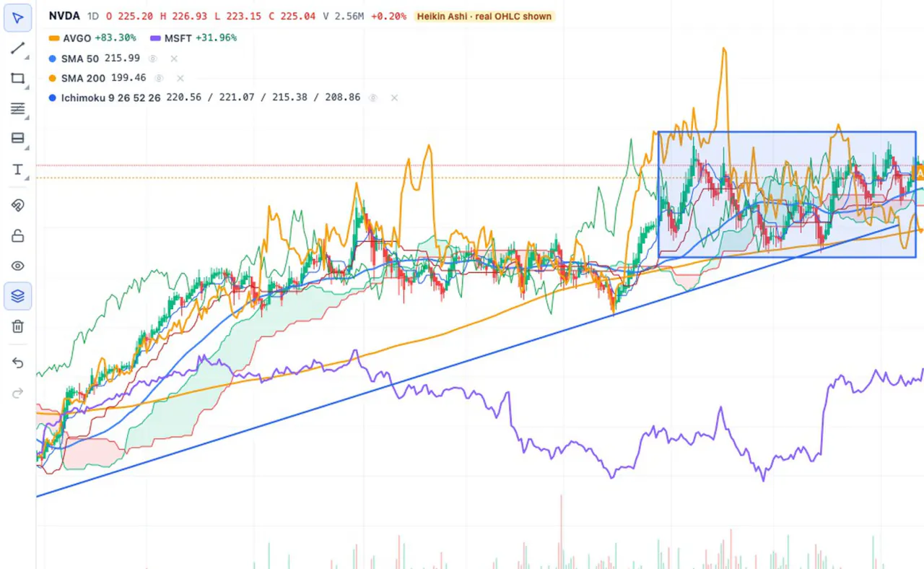Redo the last undone action
This screenshot has height=569, width=924.
(x=18, y=393)
